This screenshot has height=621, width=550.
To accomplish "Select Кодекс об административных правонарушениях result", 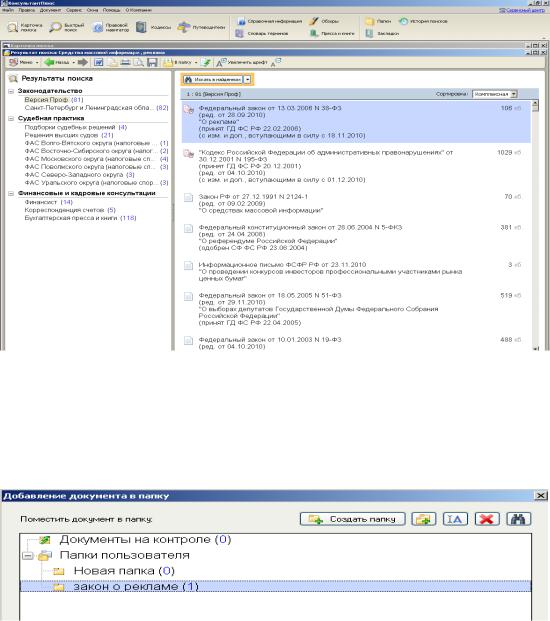I will pos(356,166).
